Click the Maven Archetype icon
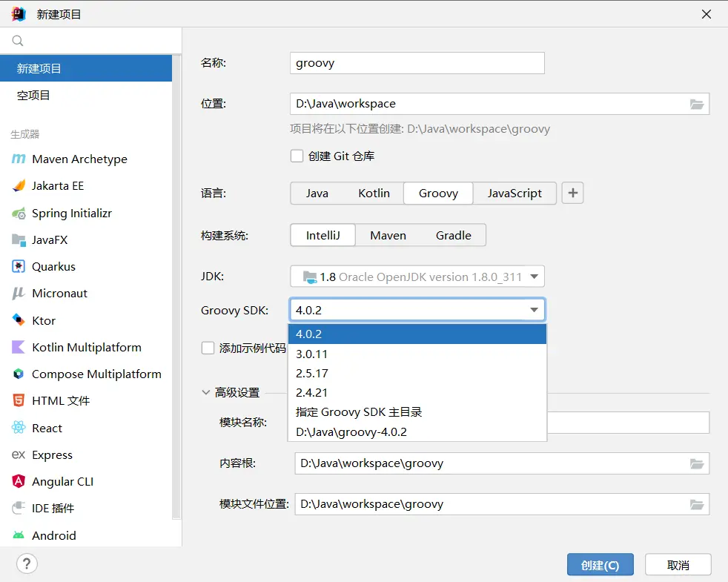The image size is (728, 582). click(x=19, y=159)
